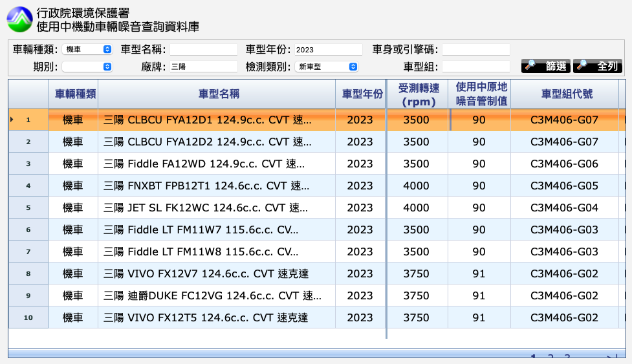Select 三陽 CLBCU FYA12D1 model name cell
The width and height of the screenshot is (632, 364).
click(217, 120)
